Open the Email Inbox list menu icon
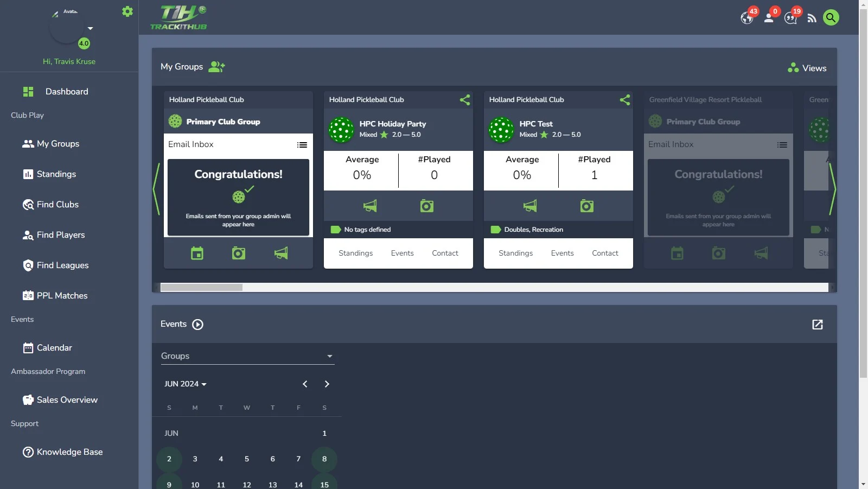Screen dimensions: 868x489 coord(302,145)
